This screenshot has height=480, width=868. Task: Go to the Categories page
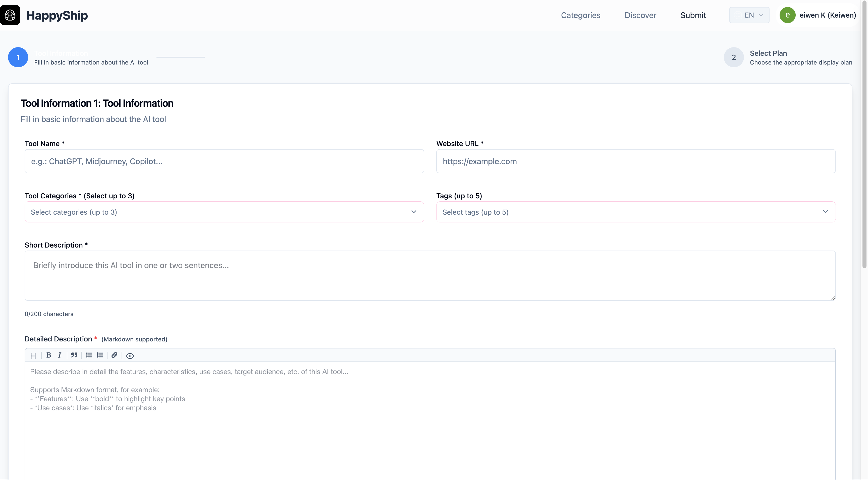click(x=581, y=15)
